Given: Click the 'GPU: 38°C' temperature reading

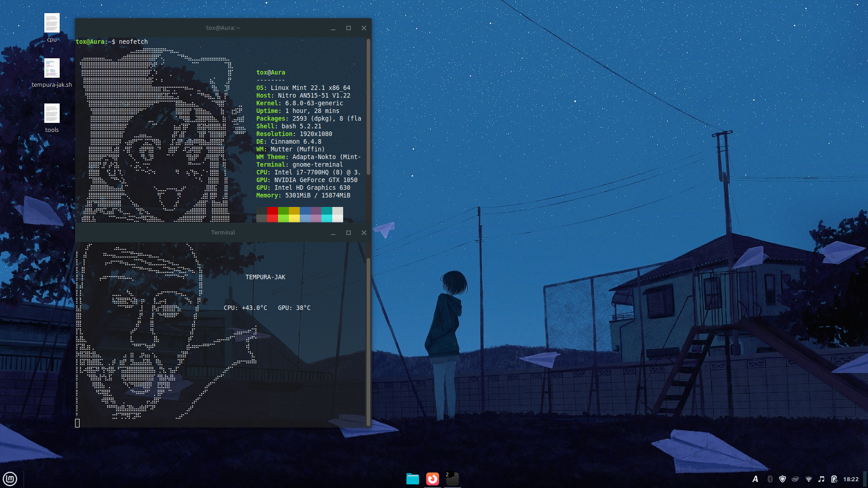Looking at the screenshot, I should click(294, 308).
